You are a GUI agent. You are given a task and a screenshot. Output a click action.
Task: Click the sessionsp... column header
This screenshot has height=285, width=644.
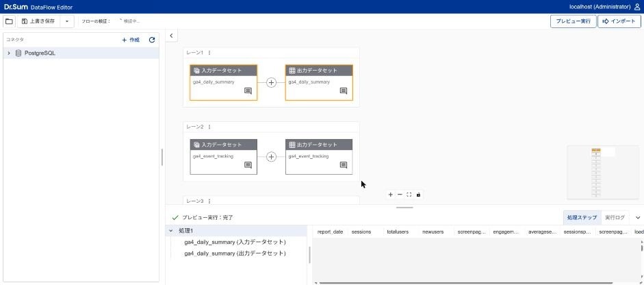(x=578, y=232)
